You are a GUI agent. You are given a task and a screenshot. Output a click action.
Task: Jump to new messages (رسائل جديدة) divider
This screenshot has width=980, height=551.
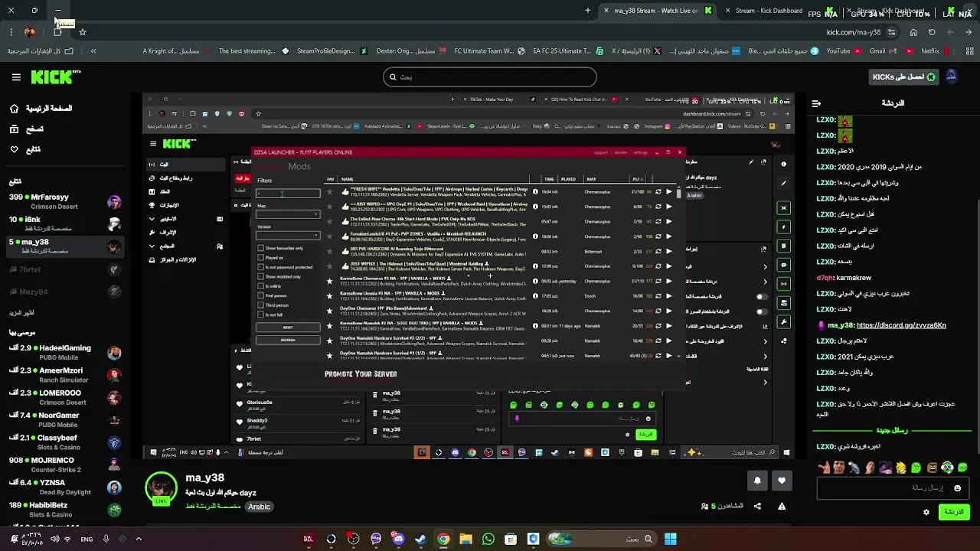(x=893, y=430)
